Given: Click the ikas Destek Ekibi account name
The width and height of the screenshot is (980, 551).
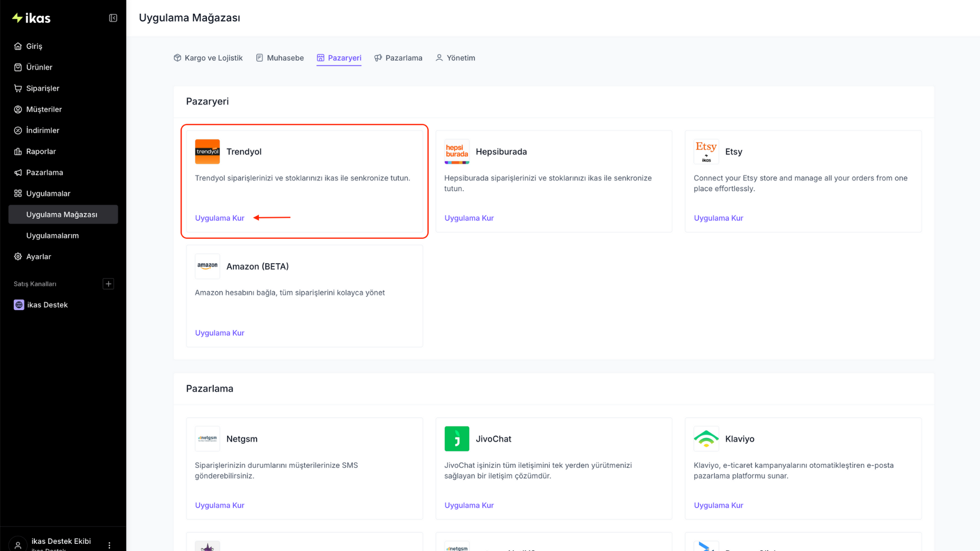Looking at the screenshot, I should (61, 541).
